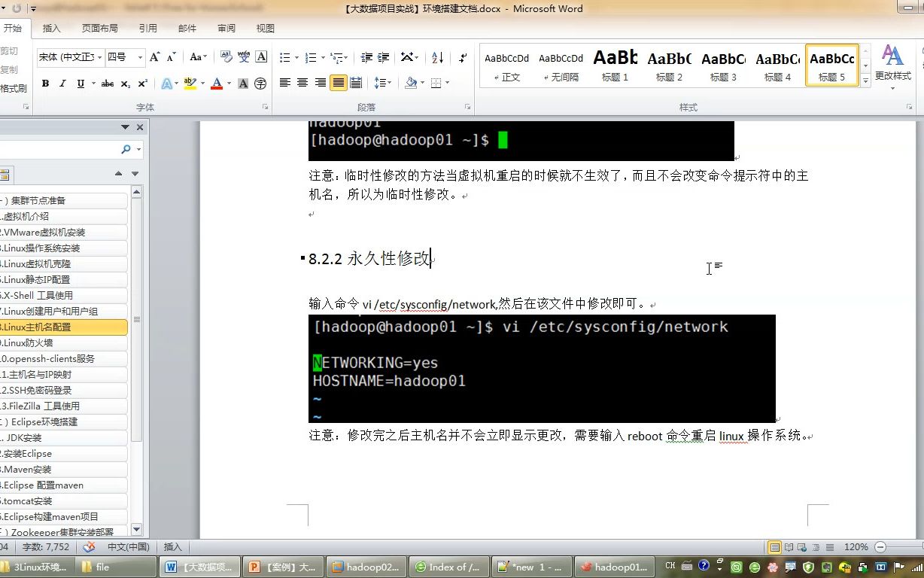Align text right
This screenshot has height=578, width=924.
pyautogui.click(x=321, y=83)
